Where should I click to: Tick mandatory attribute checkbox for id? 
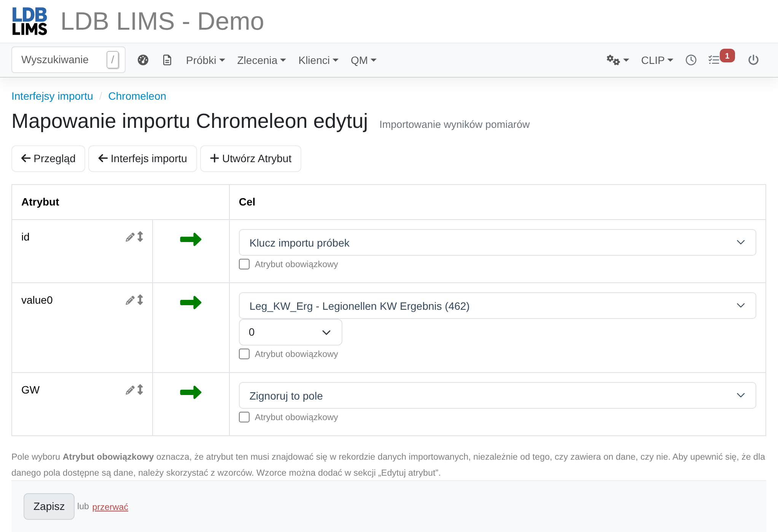coord(244,264)
